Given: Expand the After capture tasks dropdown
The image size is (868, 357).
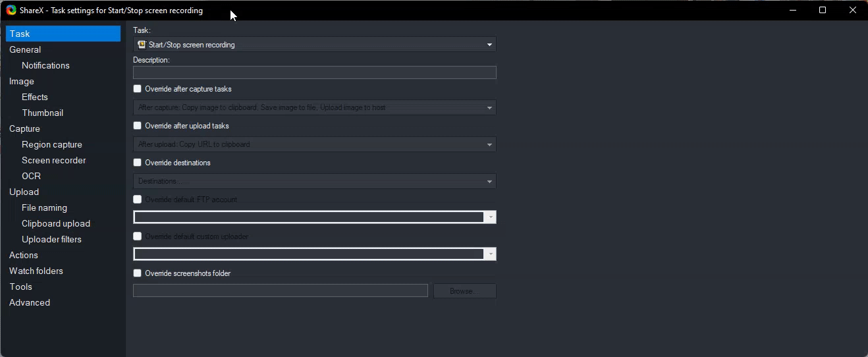Looking at the screenshot, I should tap(315, 107).
